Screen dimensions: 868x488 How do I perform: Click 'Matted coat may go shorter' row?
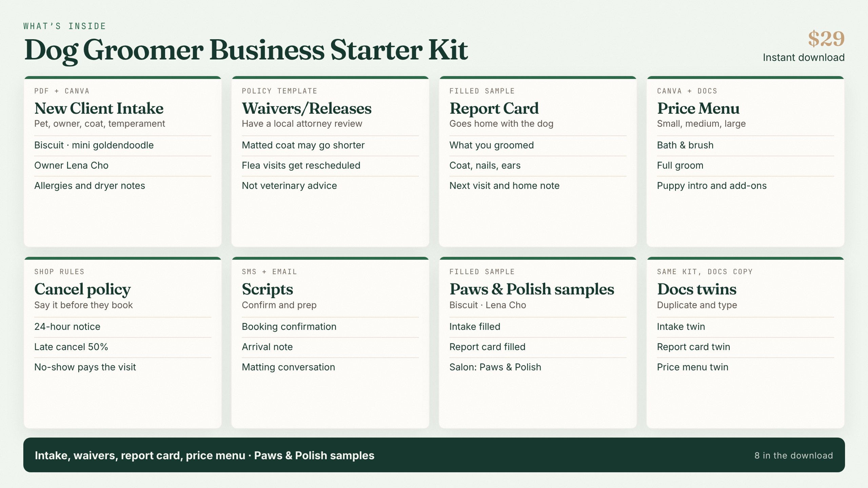pyautogui.click(x=330, y=145)
